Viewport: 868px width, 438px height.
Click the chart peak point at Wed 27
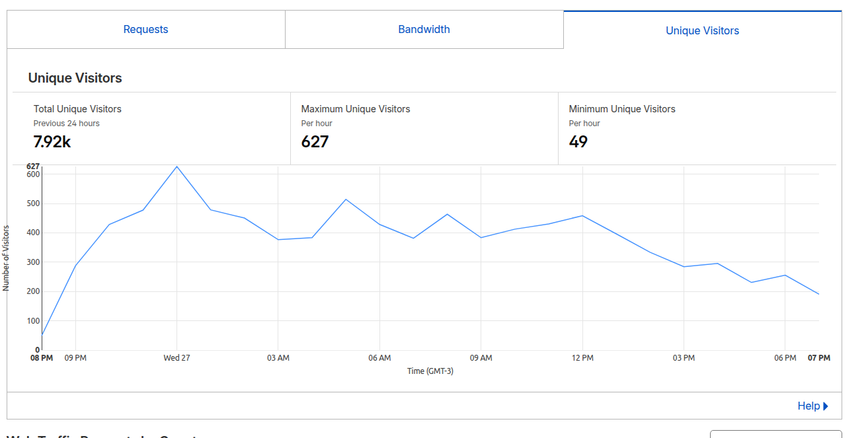click(177, 166)
